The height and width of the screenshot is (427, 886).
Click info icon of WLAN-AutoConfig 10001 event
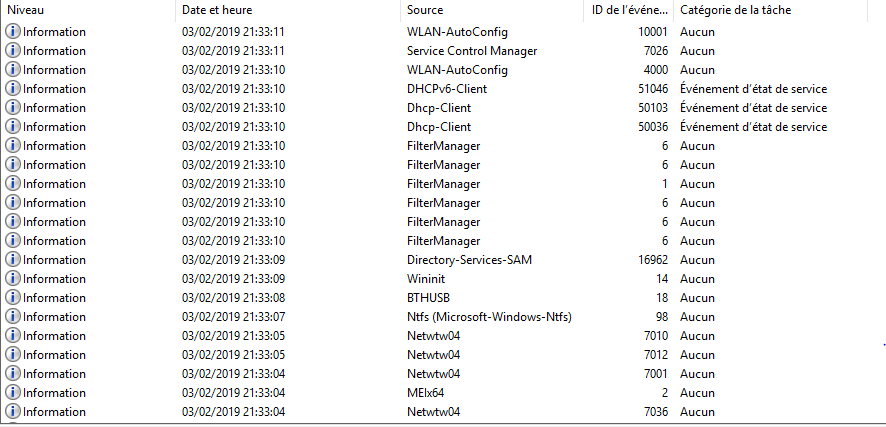point(12,32)
